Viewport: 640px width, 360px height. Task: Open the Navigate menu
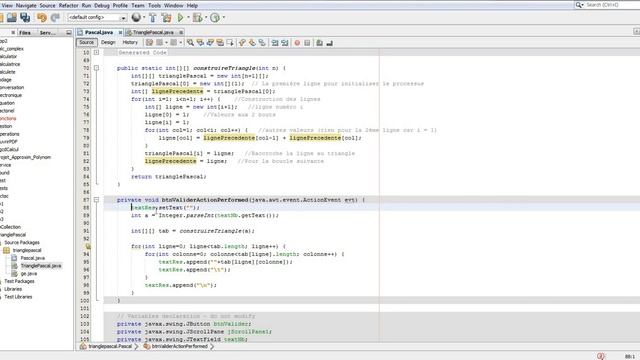click(26, 5)
